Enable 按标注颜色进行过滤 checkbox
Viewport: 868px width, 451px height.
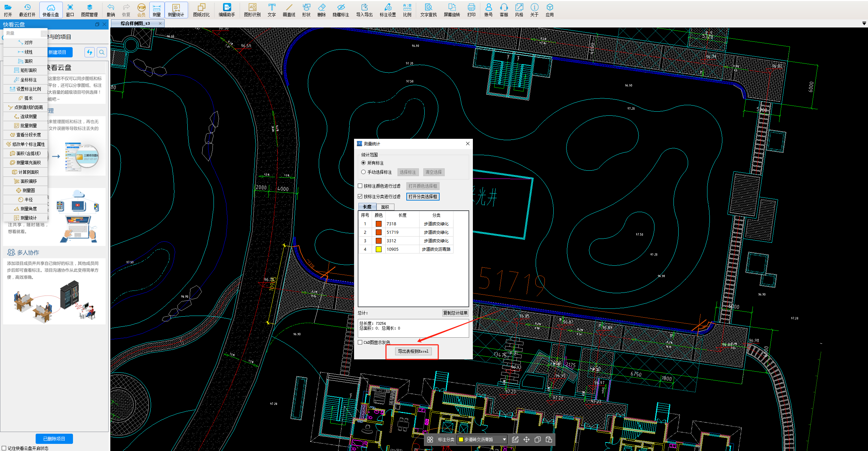pyautogui.click(x=360, y=186)
